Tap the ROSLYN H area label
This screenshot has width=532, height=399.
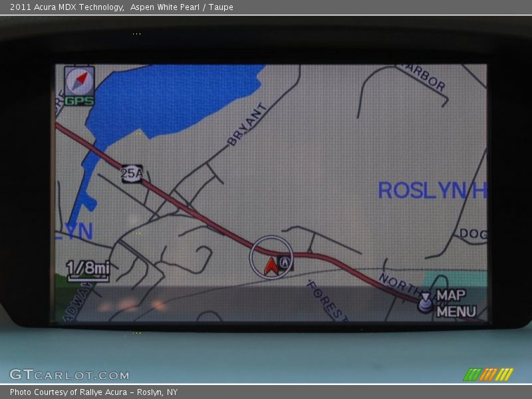pyautogui.click(x=432, y=190)
